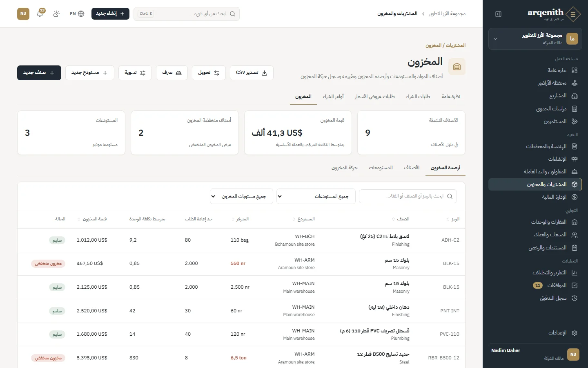Click the تسوية adjustment button
This screenshot has height=368, width=588.
click(x=135, y=73)
